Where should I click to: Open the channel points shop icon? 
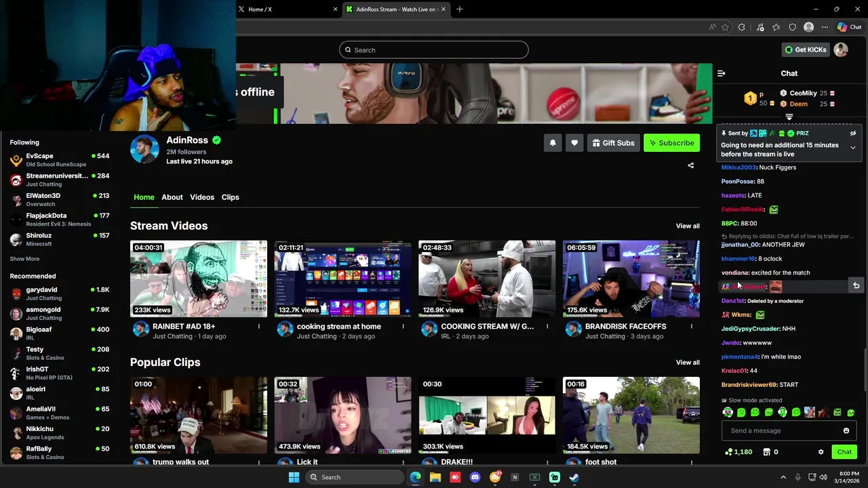coord(766,452)
